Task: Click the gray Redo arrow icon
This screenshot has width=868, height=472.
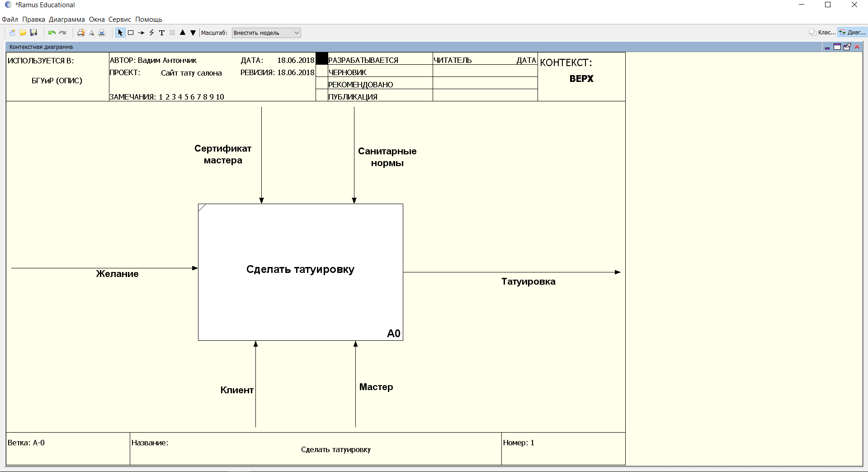Action: (x=62, y=33)
